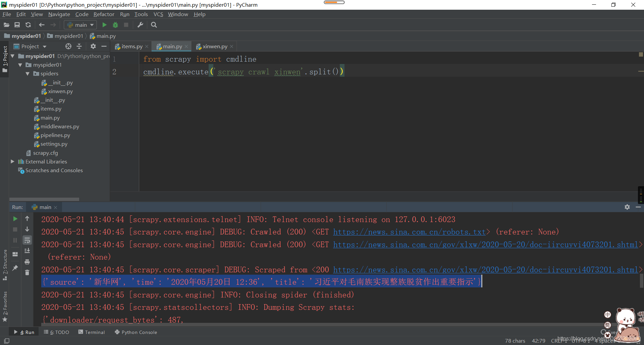Run main with the green play icon
The image size is (644, 345).
click(x=104, y=25)
